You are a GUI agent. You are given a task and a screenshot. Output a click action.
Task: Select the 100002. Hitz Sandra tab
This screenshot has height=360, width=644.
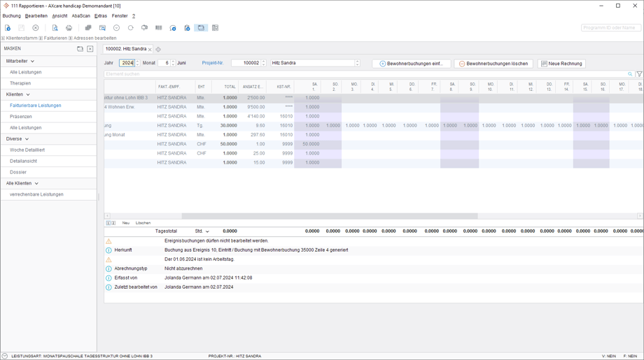(126, 49)
